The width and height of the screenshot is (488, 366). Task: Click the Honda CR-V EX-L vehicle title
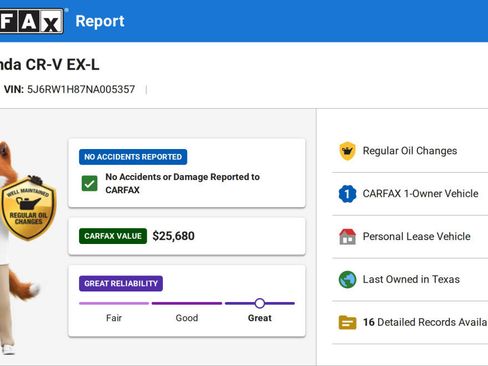point(49,64)
